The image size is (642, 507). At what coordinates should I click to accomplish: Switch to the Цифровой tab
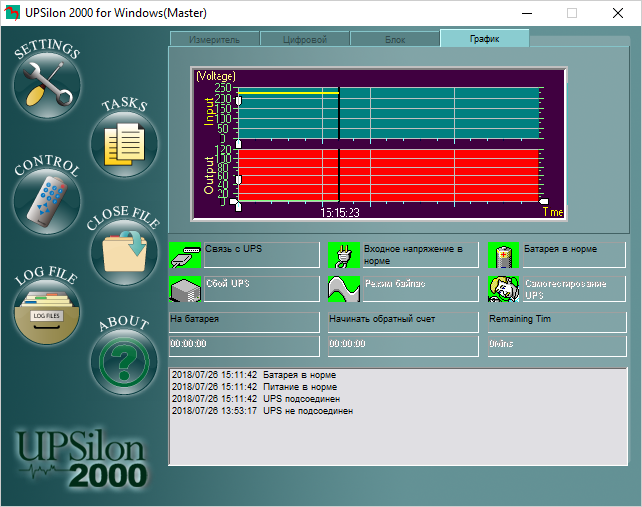pos(304,38)
